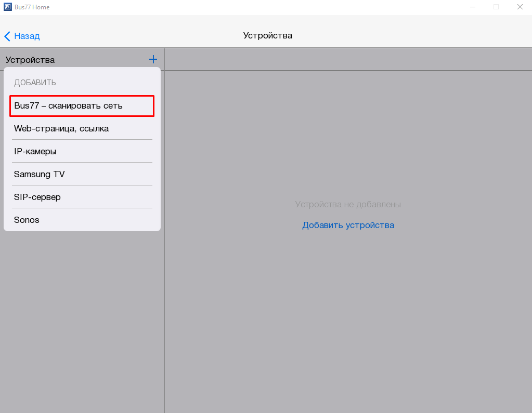Image resolution: width=532 pixels, height=413 pixels.
Task: Select "IP-камеры" in the add list
Action: (35, 151)
